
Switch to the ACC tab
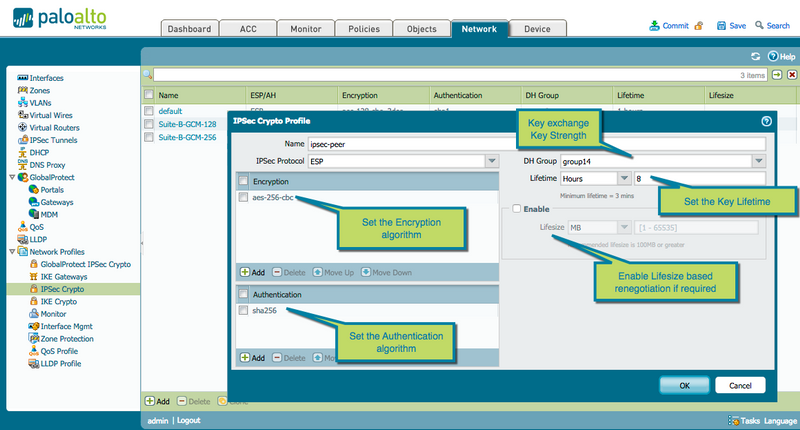click(248, 29)
